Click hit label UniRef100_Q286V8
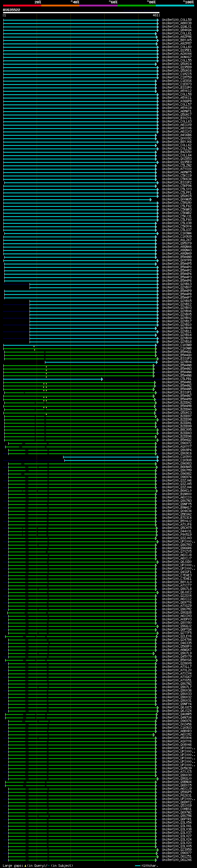Image resolution: width=197 pixels, height=868 pixels. click(x=177, y=663)
